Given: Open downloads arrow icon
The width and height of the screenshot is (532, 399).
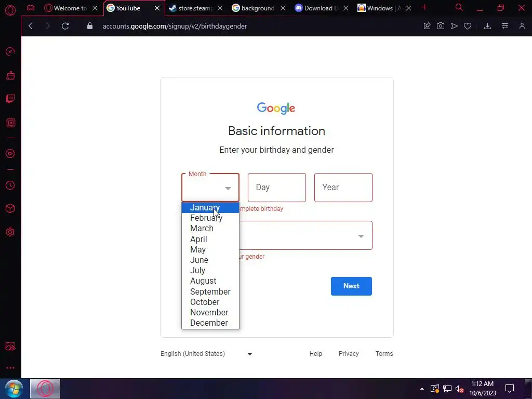Looking at the screenshot, I should [487, 26].
